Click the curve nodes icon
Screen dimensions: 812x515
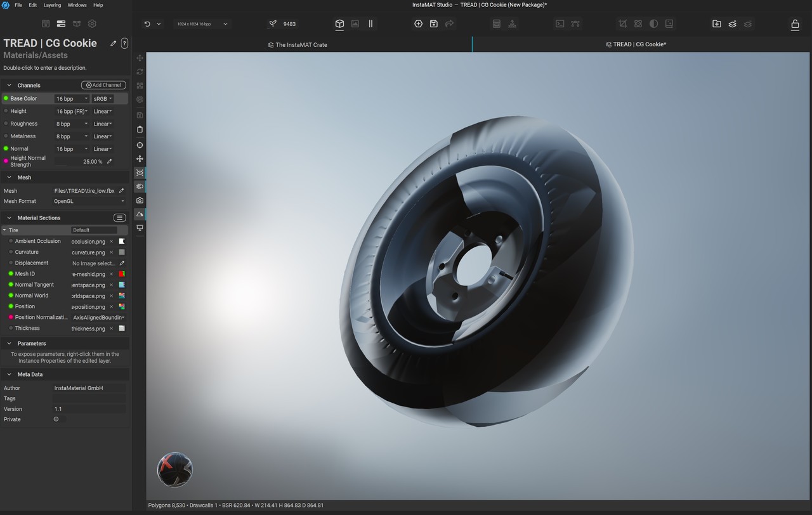point(575,24)
